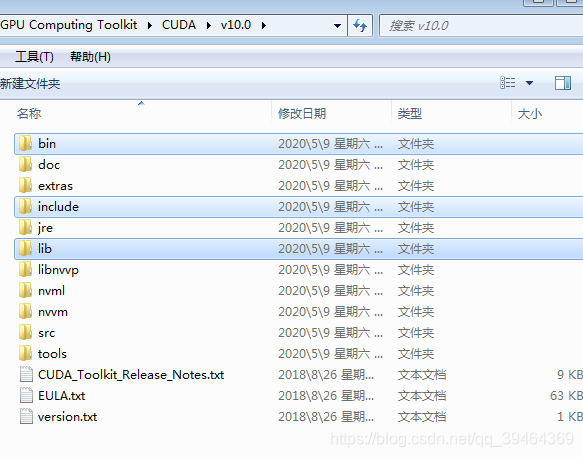Select the nvvm folder name

53,312
